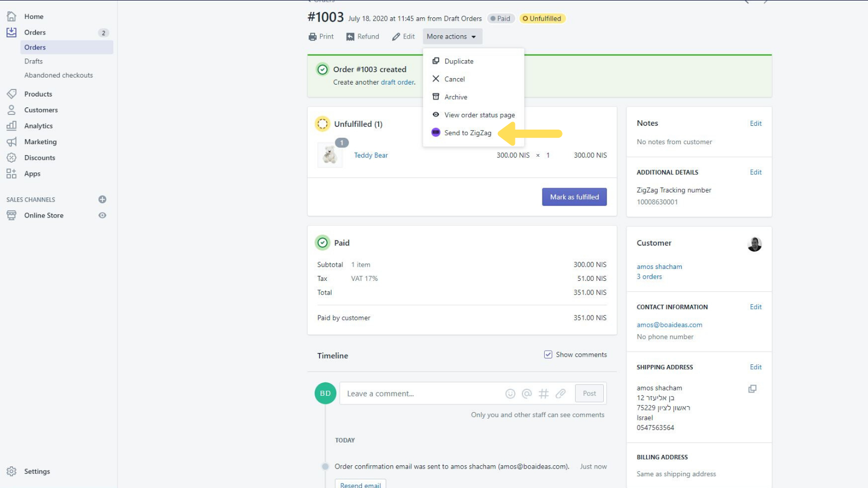The width and height of the screenshot is (868, 488).
Task: Toggle Online Store visibility eye icon
Action: pos(102,215)
